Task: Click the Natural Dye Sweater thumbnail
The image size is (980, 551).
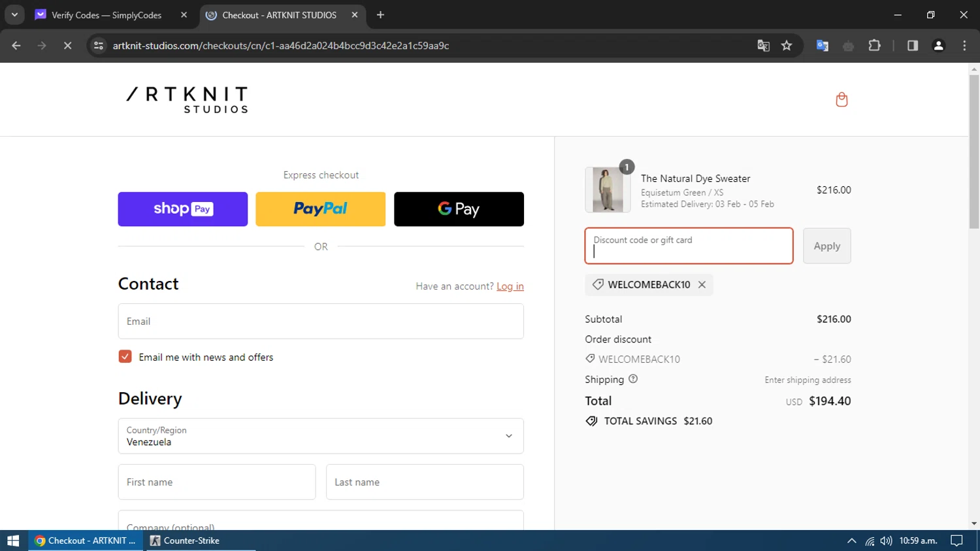Action: point(608,190)
